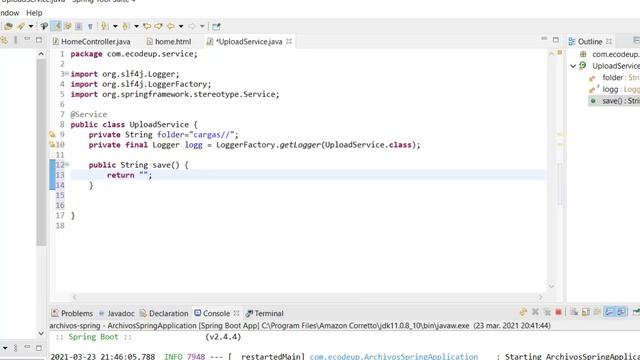Click the left panel scrollbar up arrow
This screenshot has height=360, width=640.
coord(41,54)
